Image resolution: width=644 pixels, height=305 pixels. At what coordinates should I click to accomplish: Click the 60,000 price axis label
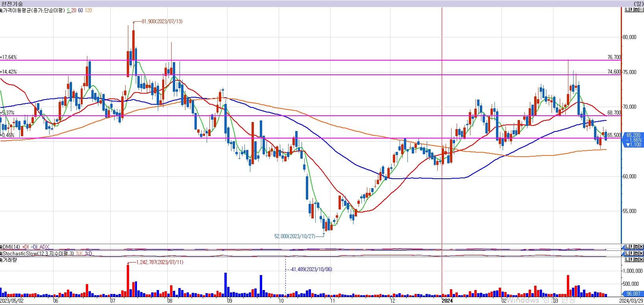pos(630,176)
